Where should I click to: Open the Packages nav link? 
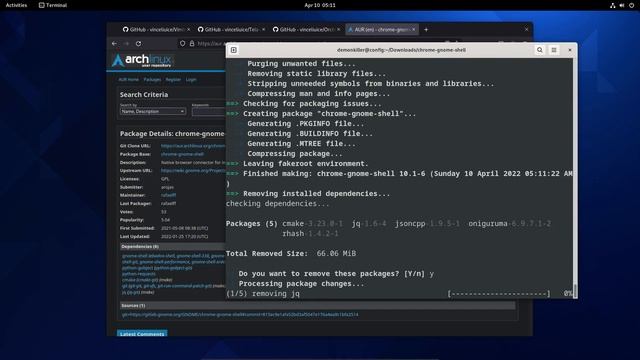152,80
